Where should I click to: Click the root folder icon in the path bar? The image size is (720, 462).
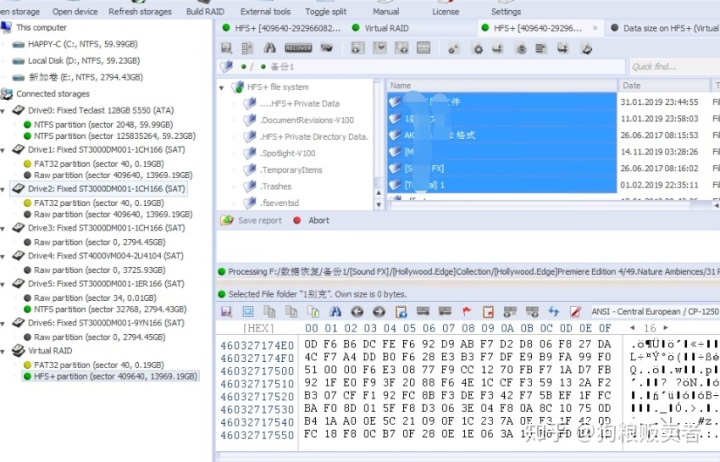(x=226, y=67)
